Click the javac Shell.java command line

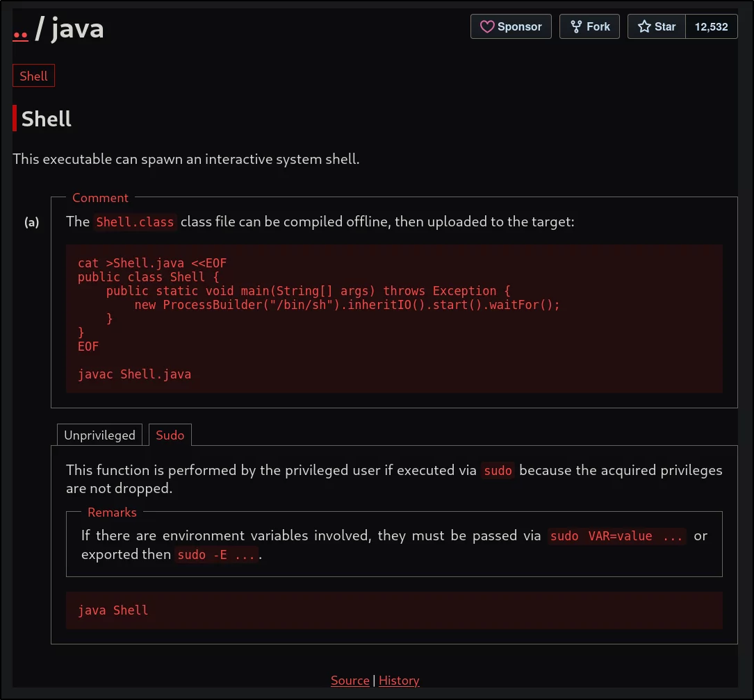134,374
